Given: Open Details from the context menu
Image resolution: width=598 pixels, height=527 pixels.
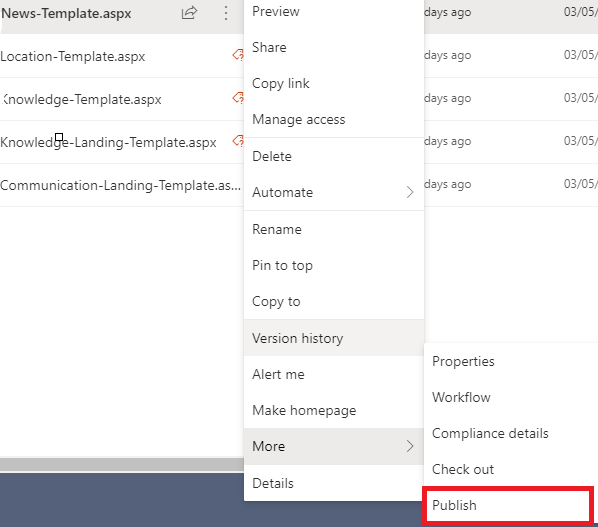Looking at the screenshot, I should point(334,483).
